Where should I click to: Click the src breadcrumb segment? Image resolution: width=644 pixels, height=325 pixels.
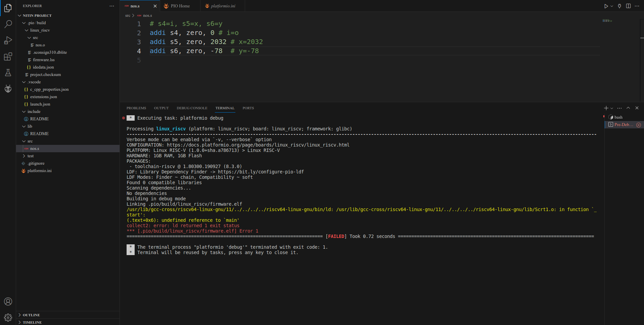pos(128,15)
